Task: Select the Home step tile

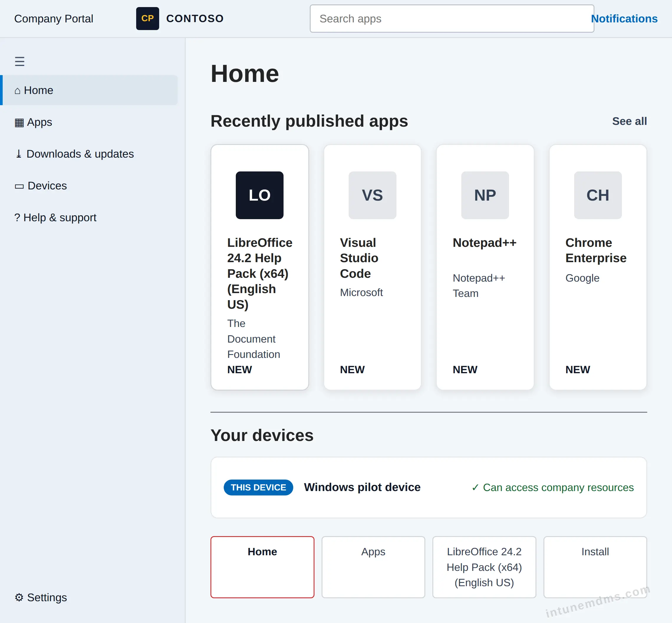Action: [262, 567]
